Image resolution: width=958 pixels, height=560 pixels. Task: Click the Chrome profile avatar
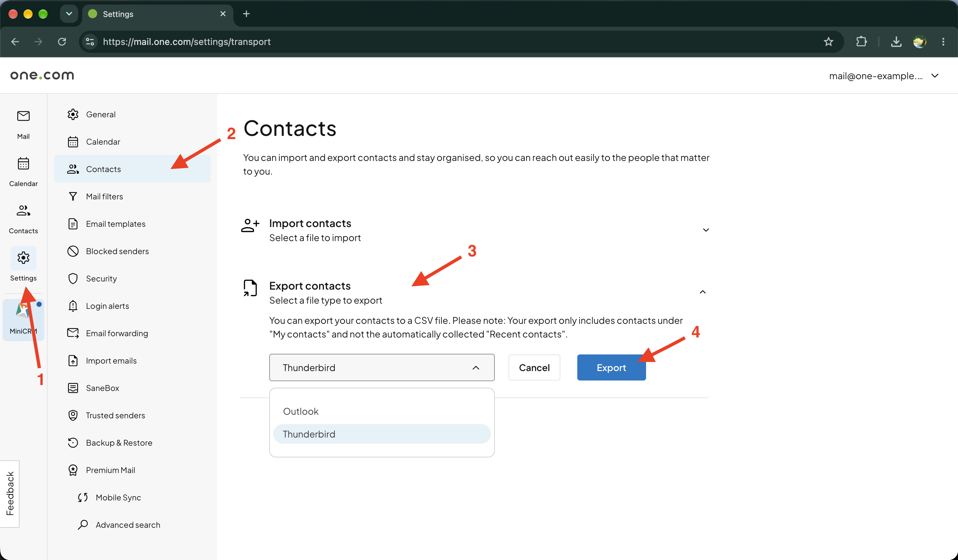pos(920,41)
